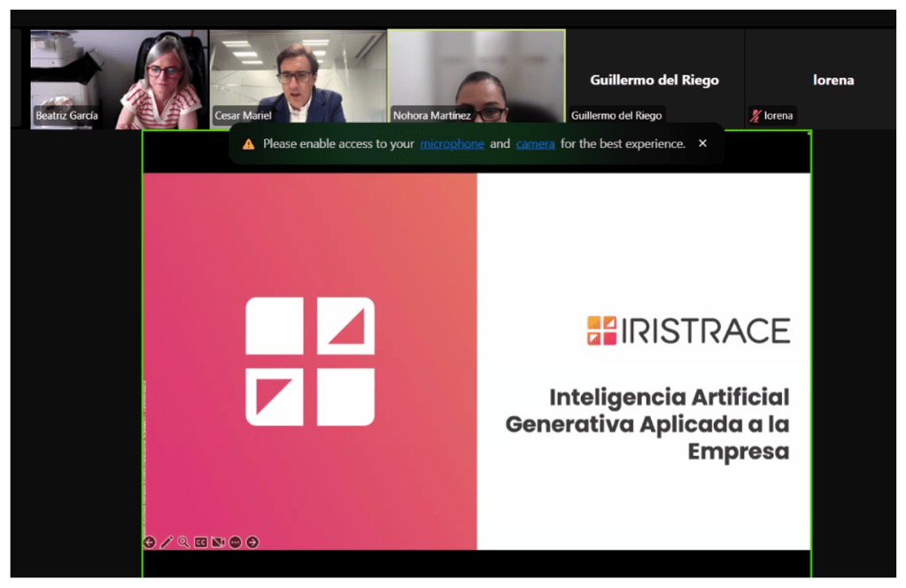Toggle the slideshow camera icon
This screenshot has width=906, height=588.
pyautogui.click(x=218, y=542)
